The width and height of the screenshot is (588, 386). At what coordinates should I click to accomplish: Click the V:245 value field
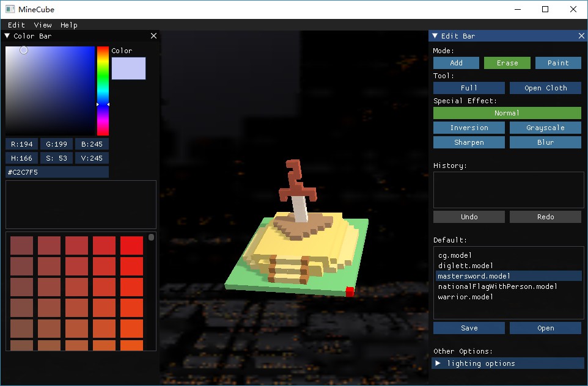coord(92,158)
